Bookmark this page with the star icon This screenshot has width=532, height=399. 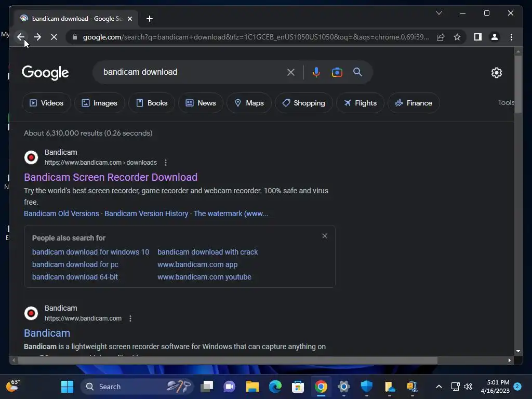[457, 37]
